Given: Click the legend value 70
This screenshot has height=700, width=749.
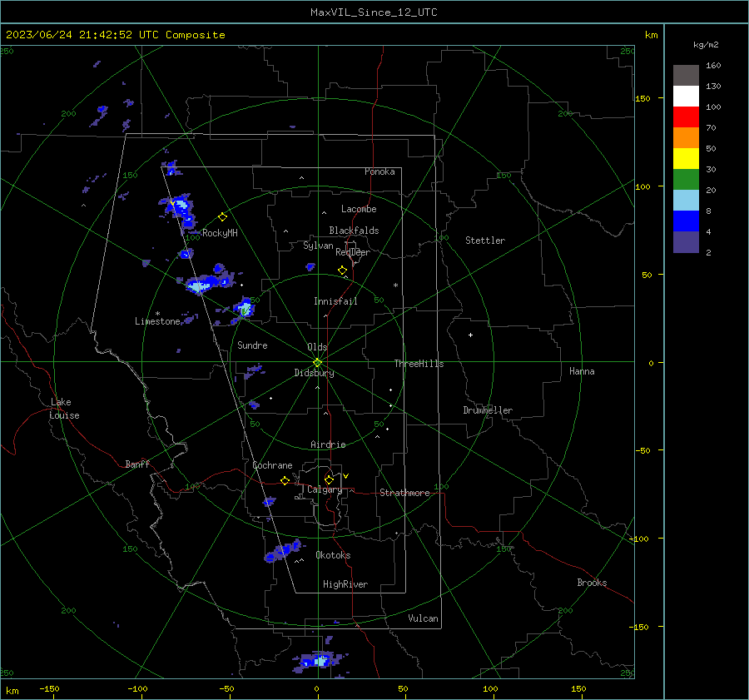Looking at the screenshot, I should [711, 128].
